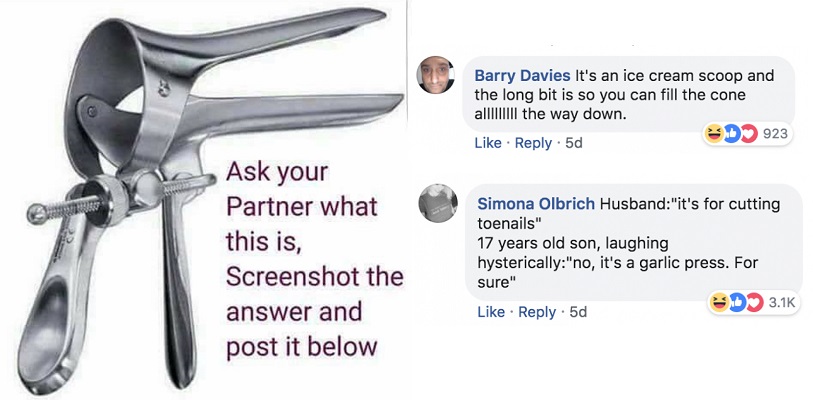813x400 pixels.
Task: Click the 5d timestamp on Barry's comment
Action: point(573,143)
